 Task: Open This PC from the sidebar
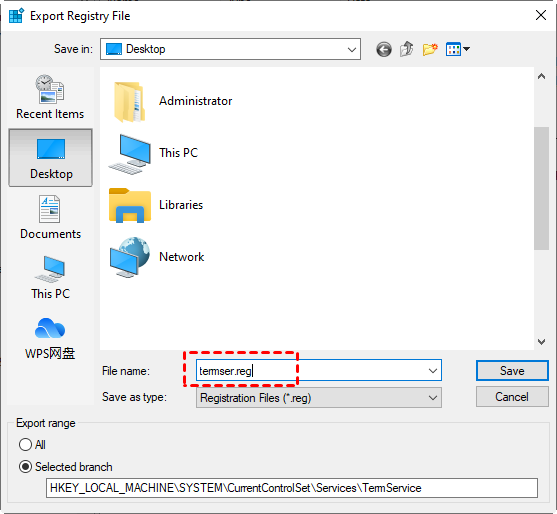pos(50,277)
